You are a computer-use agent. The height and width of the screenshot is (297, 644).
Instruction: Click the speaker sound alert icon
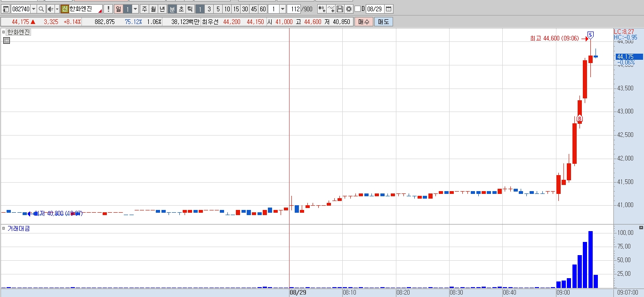[x=51, y=9]
